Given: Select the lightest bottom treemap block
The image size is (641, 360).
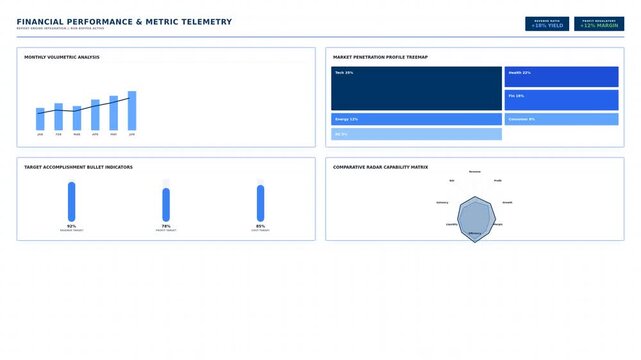Looking at the screenshot, I should pyautogui.click(x=417, y=134).
